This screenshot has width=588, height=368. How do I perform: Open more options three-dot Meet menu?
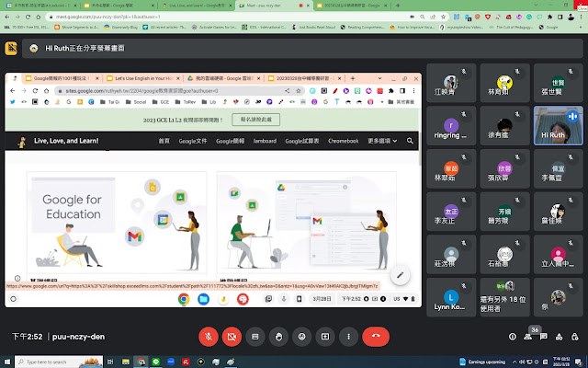(x=348, y=337)
